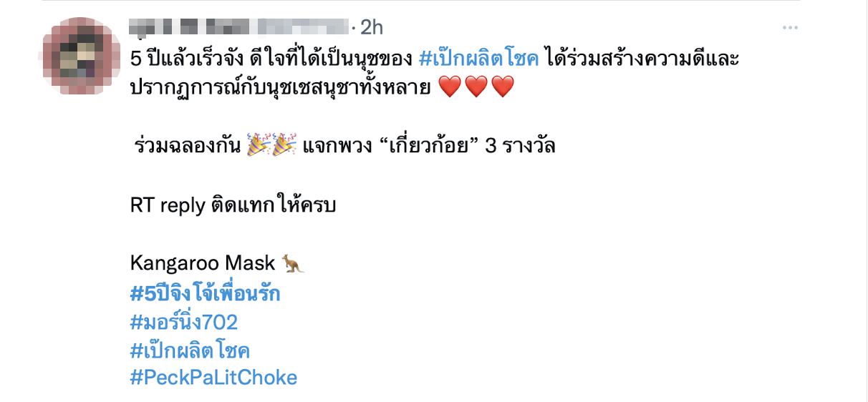This screenshot has height=402, width=868.
Task: Click the first party popper emoji
Action: point(259,145)
